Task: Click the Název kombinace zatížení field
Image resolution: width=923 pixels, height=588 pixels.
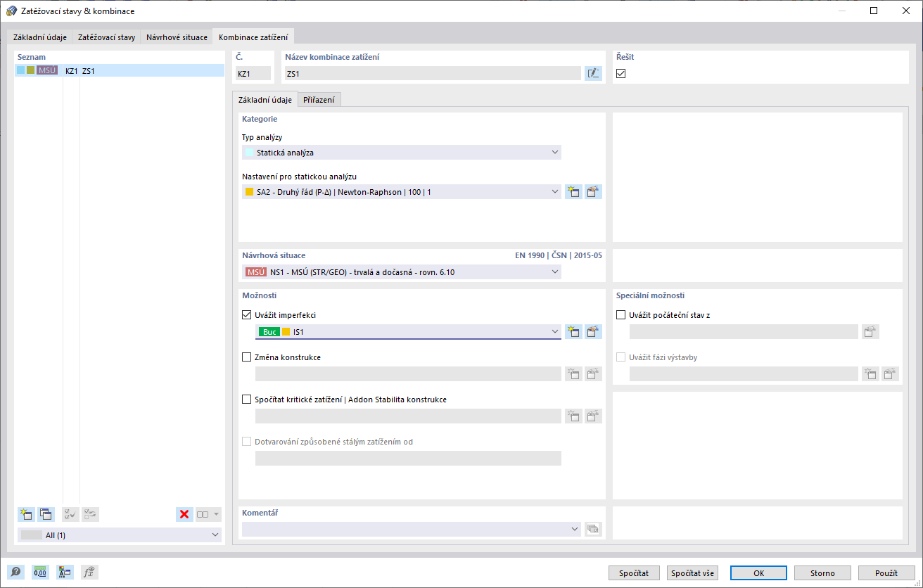Action: 433,73
